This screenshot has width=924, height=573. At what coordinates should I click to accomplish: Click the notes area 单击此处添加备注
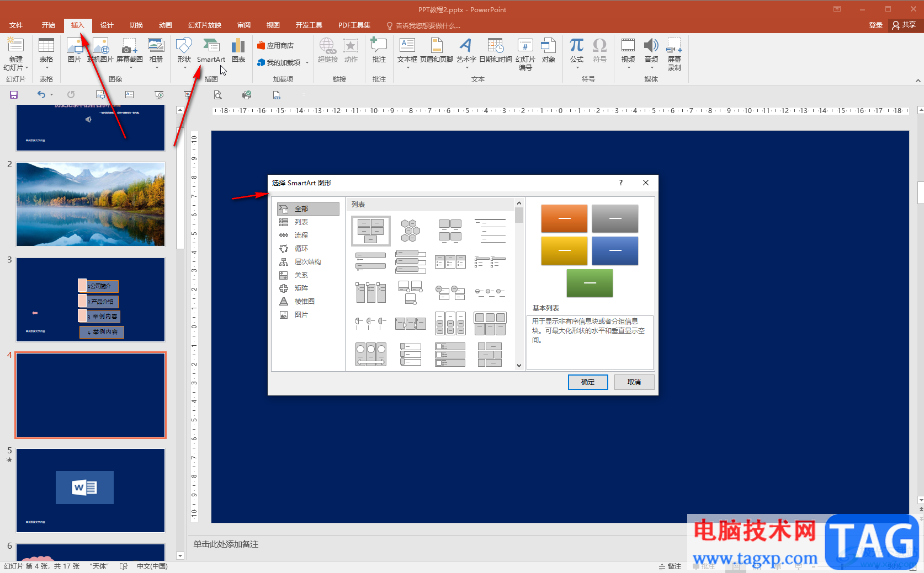[226, 544]
